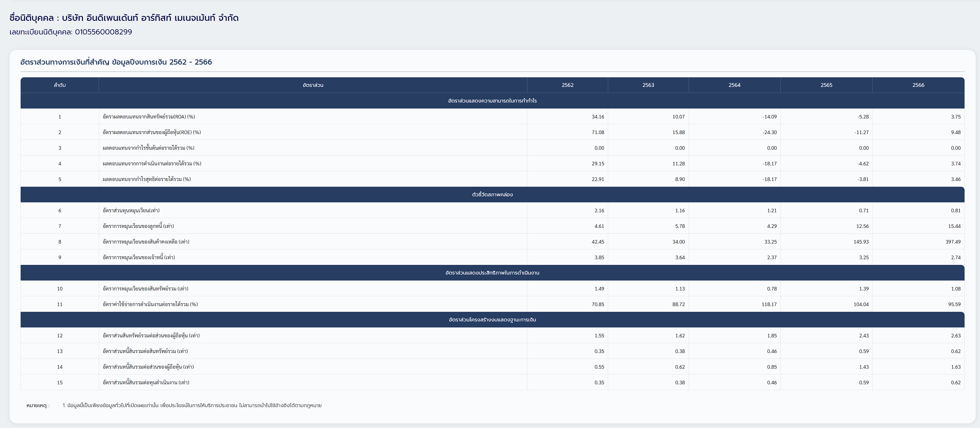Screen dimensions: 980x428
Task: Click row 10 value 1.49 for 2562
Action: (x=599, y=289)
